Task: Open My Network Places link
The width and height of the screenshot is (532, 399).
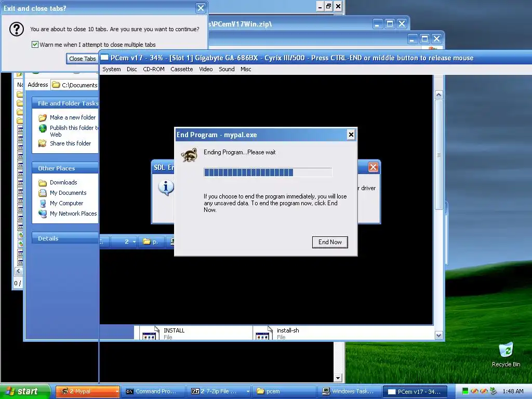Action: click(x=73, y=214)
